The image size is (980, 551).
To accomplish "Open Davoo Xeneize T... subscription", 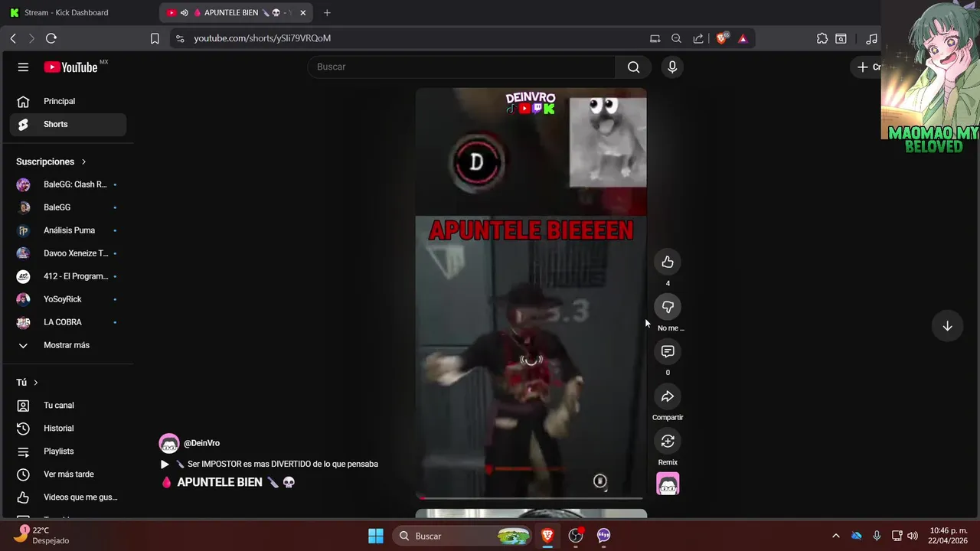I will click(68, 253).
